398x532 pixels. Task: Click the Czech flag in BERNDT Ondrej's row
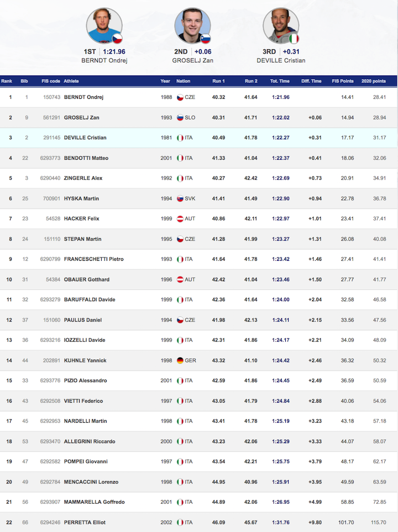(180, 97)
